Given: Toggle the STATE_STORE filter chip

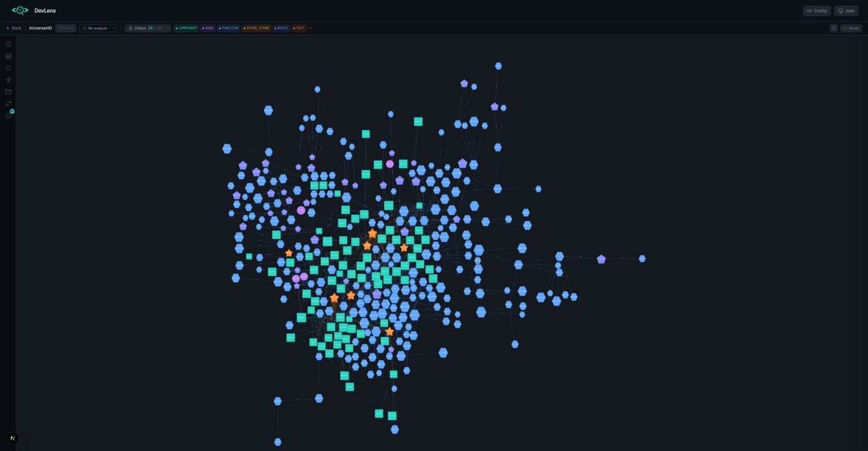Looking at the screenshot, I should tap(257, 28).
